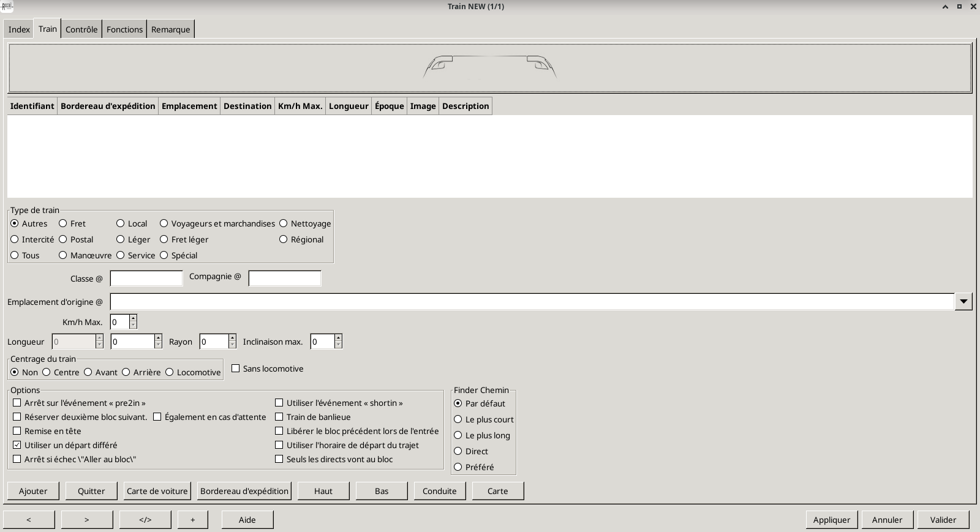Uncheck 'Utiliser un départ différé'
The image size is (980, 532).
click(17, 445)
